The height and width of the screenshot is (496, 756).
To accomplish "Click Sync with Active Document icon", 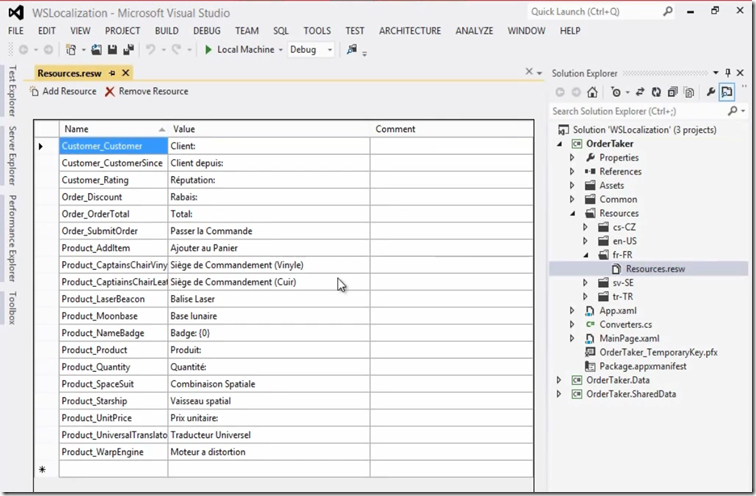I will coord(640,92).
